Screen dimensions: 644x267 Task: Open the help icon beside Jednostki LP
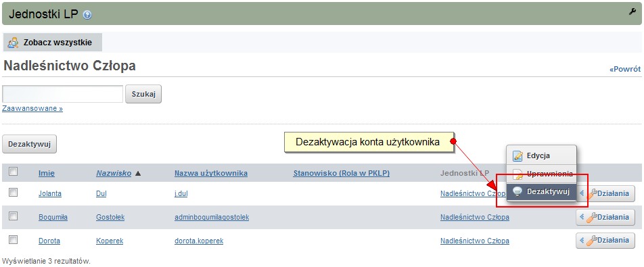[87, 15]
